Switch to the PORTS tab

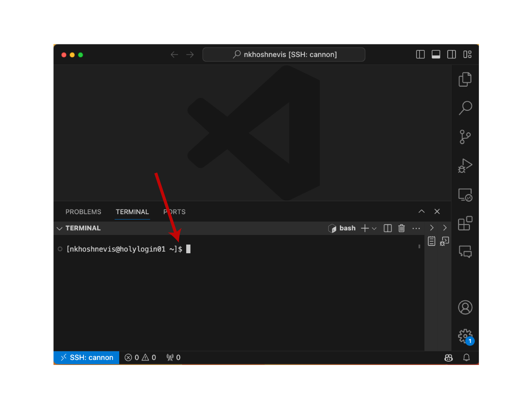coord(174,212)
